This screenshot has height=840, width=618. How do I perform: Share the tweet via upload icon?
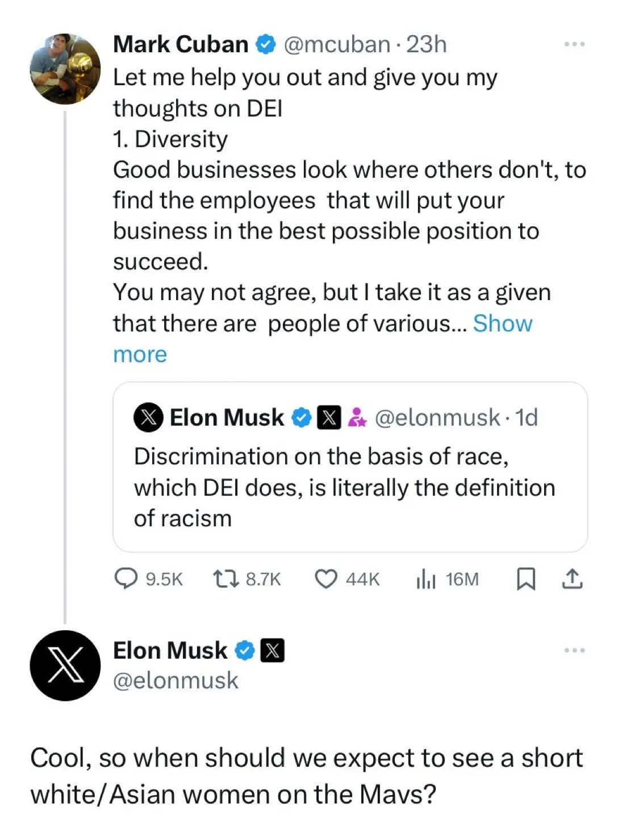[x=572, y=579]
